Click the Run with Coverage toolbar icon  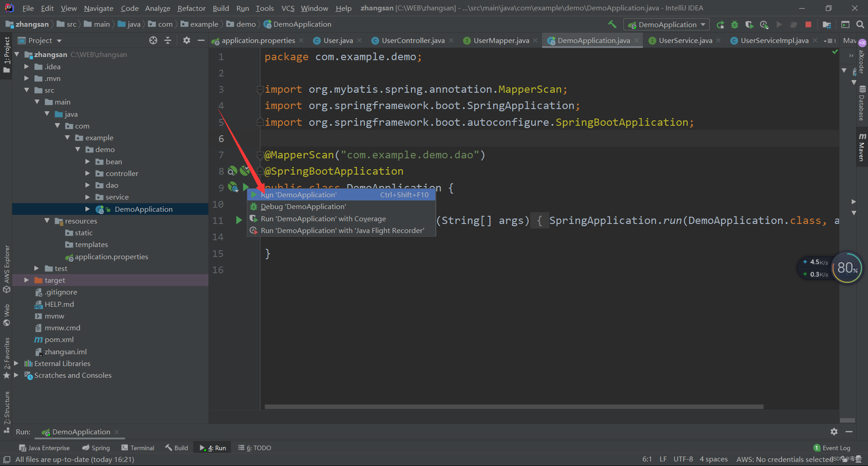click(749, 24)
